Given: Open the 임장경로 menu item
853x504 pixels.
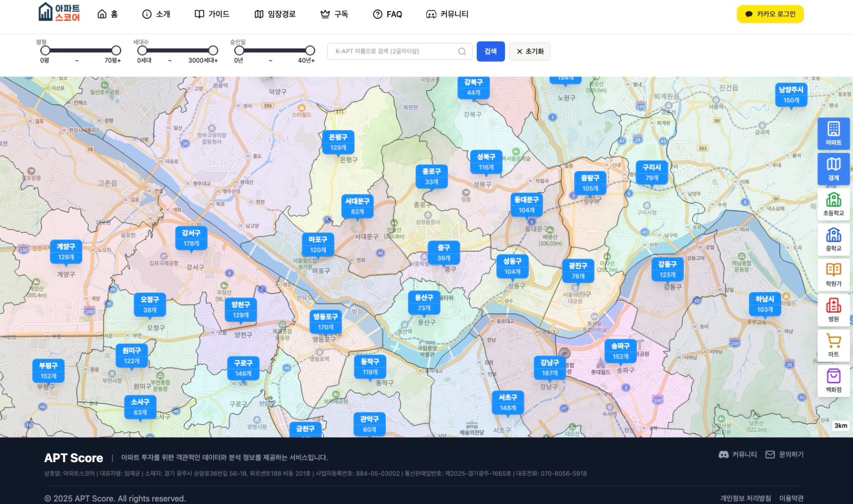Looking at the screenshot, I should click(275, 14).
